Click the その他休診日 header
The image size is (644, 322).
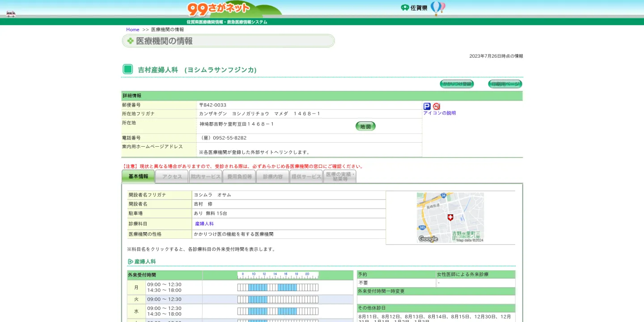pos(436,308)
